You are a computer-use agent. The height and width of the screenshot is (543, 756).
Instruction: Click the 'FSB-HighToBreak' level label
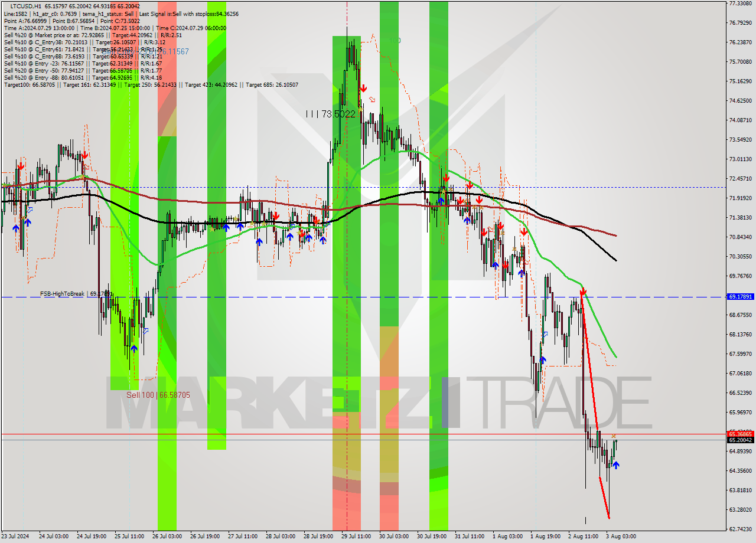point(62,293)
